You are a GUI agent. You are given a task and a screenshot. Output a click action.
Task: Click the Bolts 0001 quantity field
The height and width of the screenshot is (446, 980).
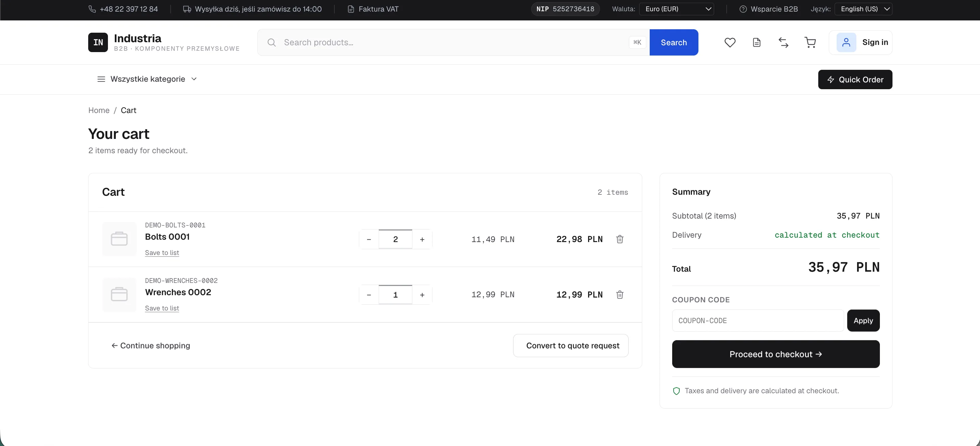coord(395,240)
